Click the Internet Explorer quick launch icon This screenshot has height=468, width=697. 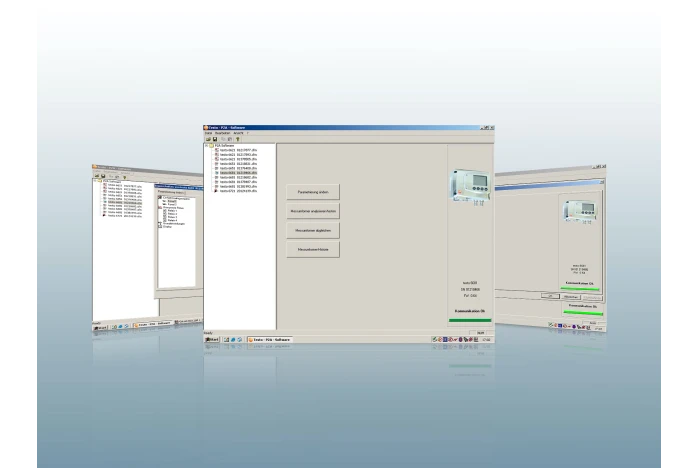click(233, 340)
